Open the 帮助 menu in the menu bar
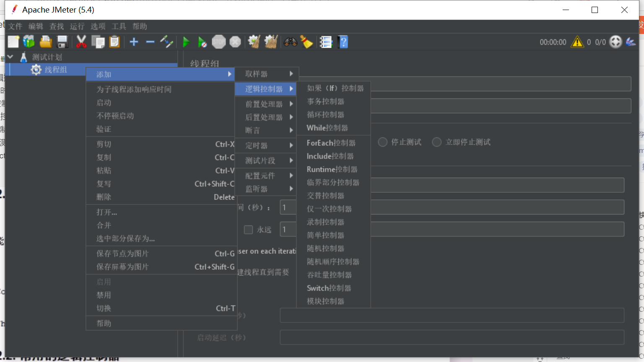Image resolution: width=644 pixels, height=362 pixels. (x=140, y=26)
